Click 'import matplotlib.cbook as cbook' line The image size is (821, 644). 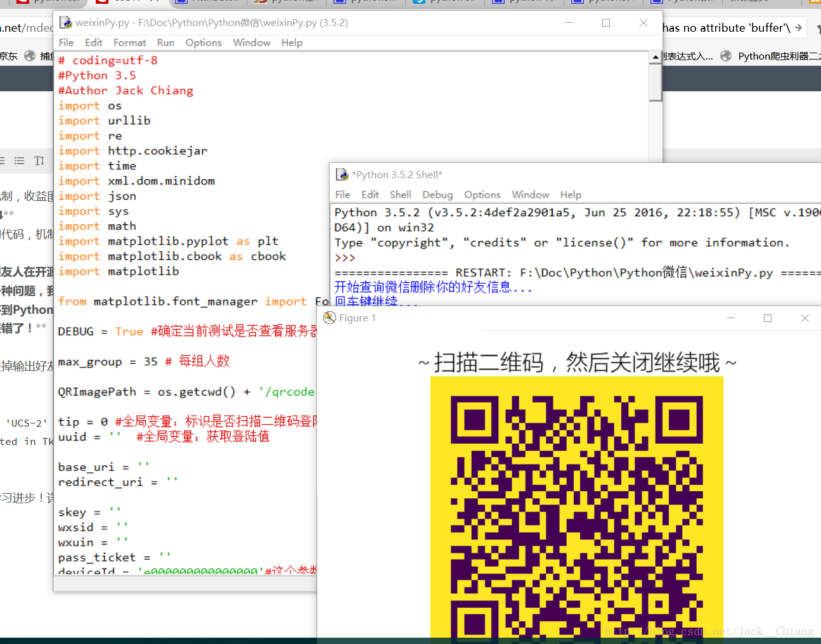pos(172,257)
